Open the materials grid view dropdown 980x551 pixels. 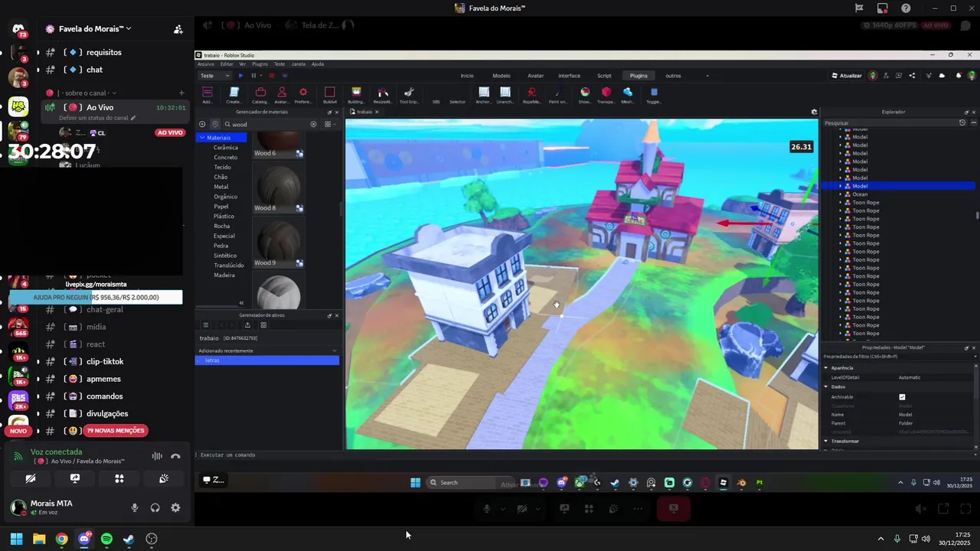click(329, 124)
